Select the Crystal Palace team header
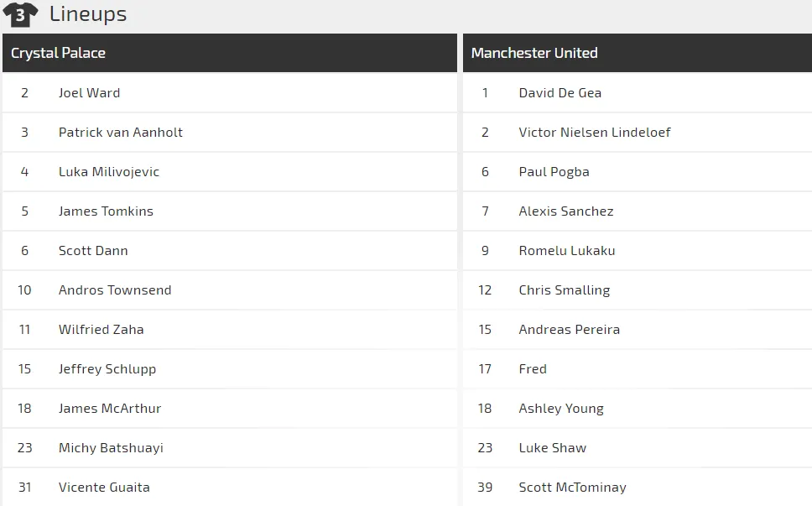The width and height of the screenshot is (812, 506). (58, 53)
